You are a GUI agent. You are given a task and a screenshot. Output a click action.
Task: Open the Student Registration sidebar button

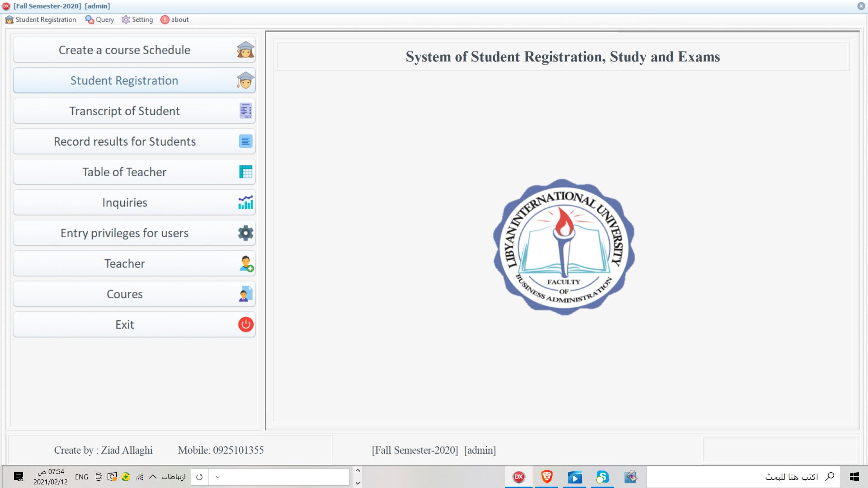(x=134, y=80)
